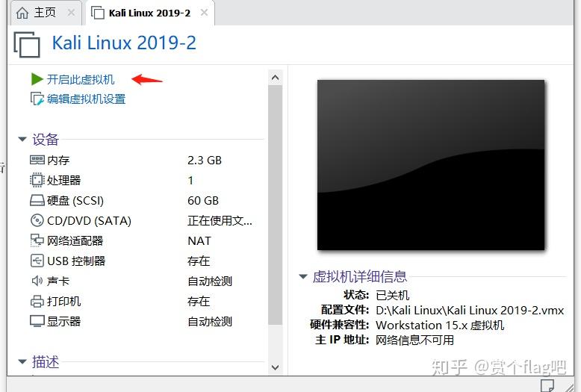This screenshot has height=392, width=581.
Task: Select the CD/DVD (SATA) row label
Action: (89, 220)
